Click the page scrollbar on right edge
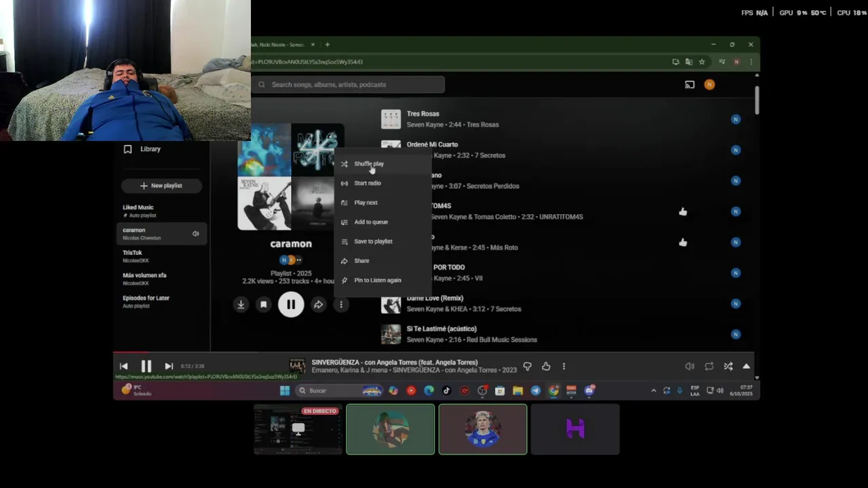Image resolution: width=868 pixels, height=488 pixels. tap(757, 101)
